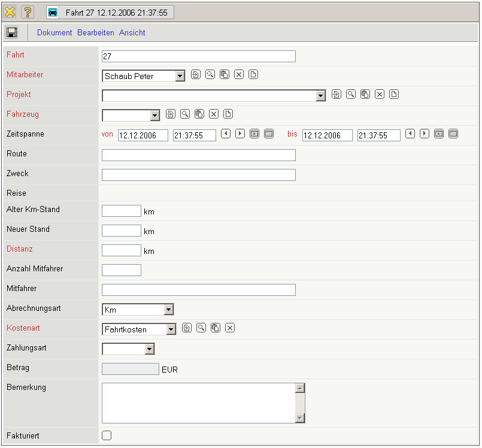Open the Bearbeiten menu
Image resolution: width=482 pixels, height=448 pixels.
click(95, 33)
